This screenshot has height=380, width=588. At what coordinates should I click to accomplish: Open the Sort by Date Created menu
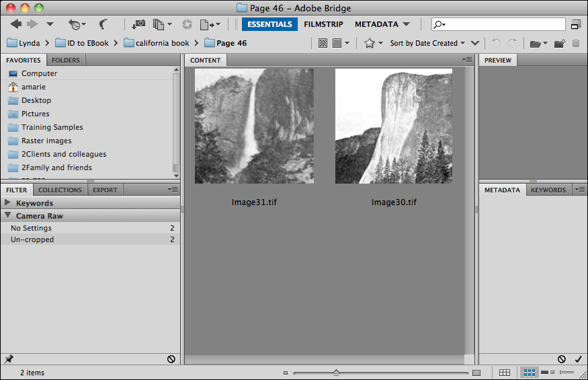pos(427,43)
